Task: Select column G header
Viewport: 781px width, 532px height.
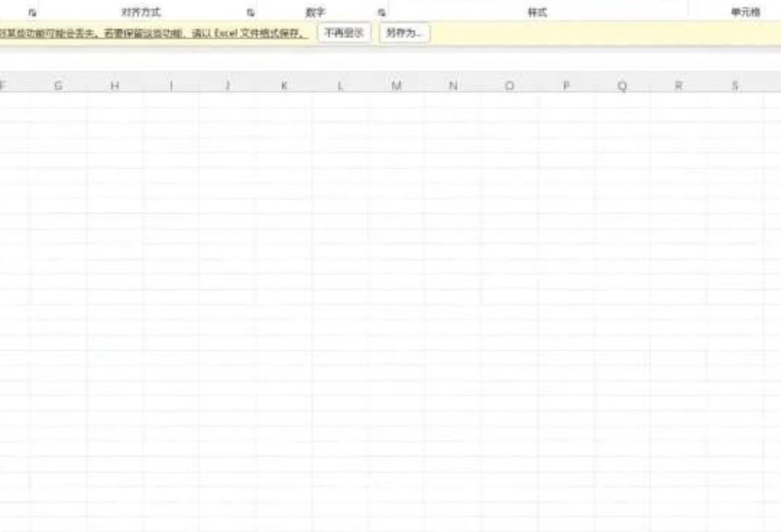Action: pyautogui.click(x=58, y=86)
